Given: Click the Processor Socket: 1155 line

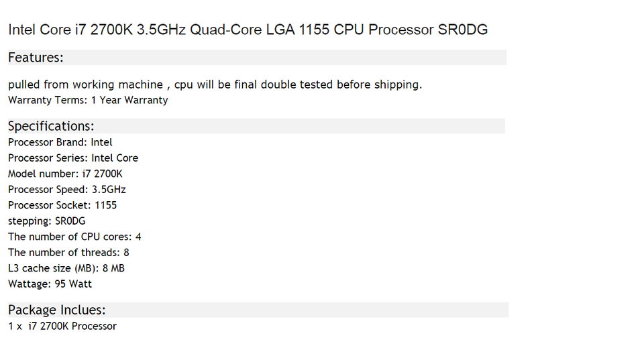Looking at the screenshot, I should click(62, 205).
